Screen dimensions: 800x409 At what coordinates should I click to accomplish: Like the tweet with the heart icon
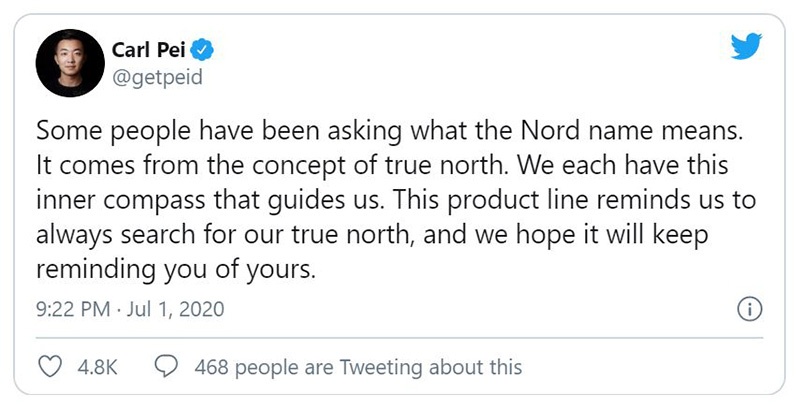51,367
